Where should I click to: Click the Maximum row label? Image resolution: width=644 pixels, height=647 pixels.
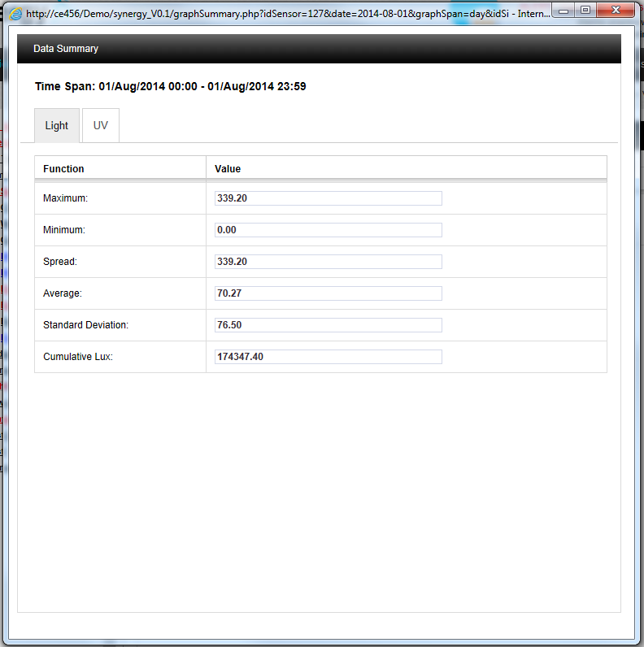click(x=65, y=198)
